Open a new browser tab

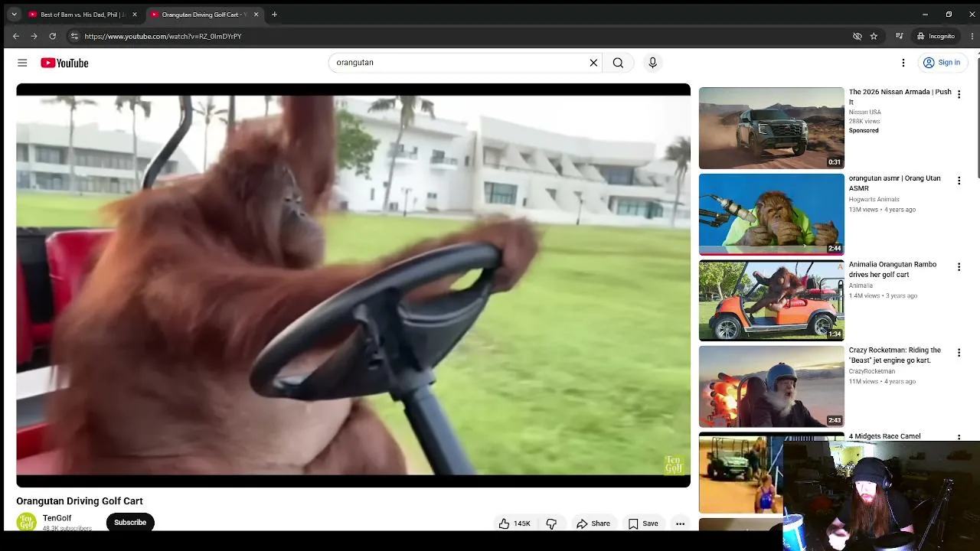[x=274, y=15]
